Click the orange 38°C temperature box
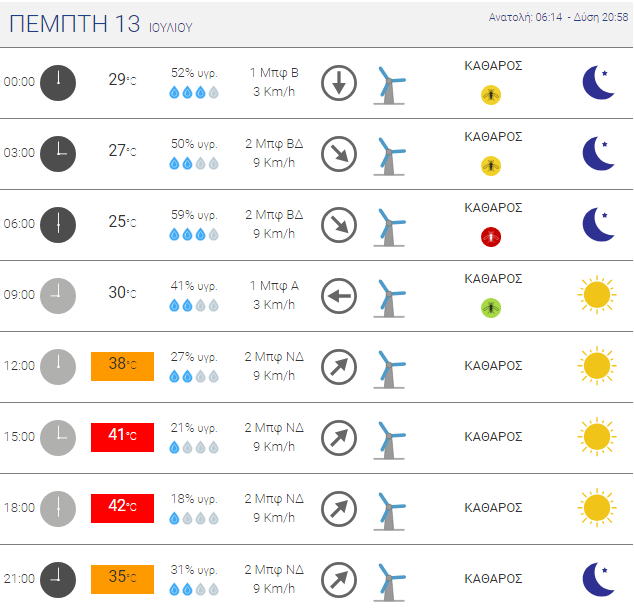This screenshot has height=611, width=634. [123, 366]
